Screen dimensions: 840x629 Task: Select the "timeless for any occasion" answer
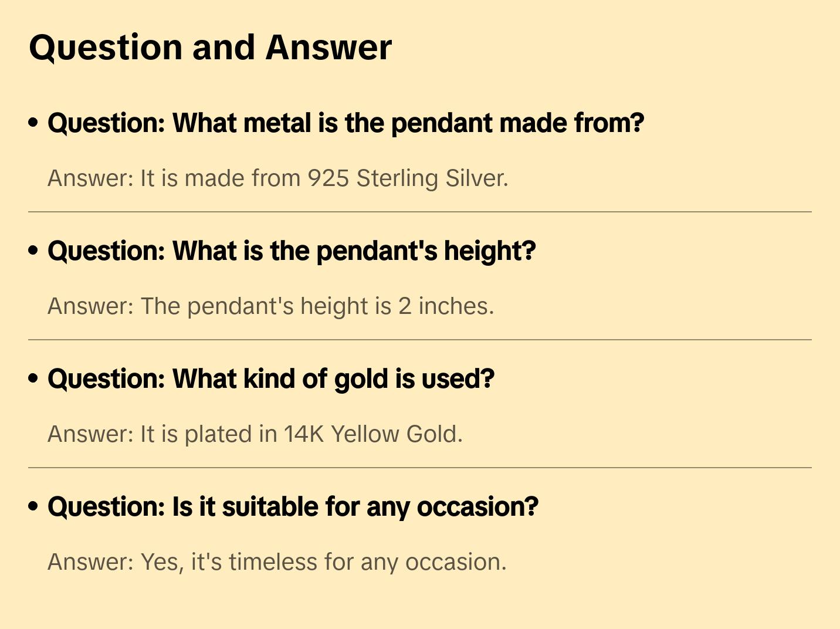click(x=276, y=562)
